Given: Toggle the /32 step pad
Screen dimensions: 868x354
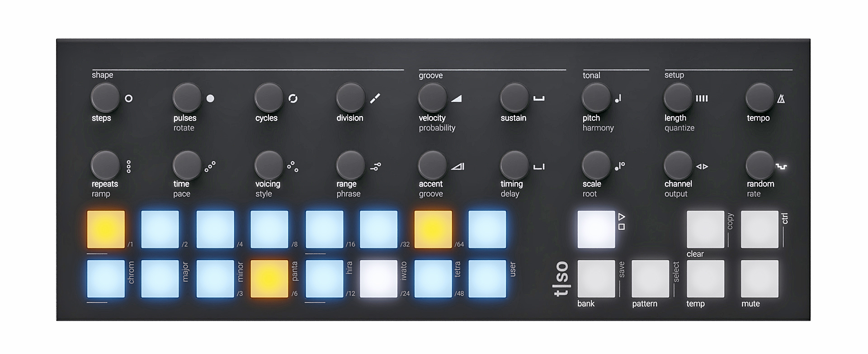Looking at the screenshot, I should tap(378, 229).
